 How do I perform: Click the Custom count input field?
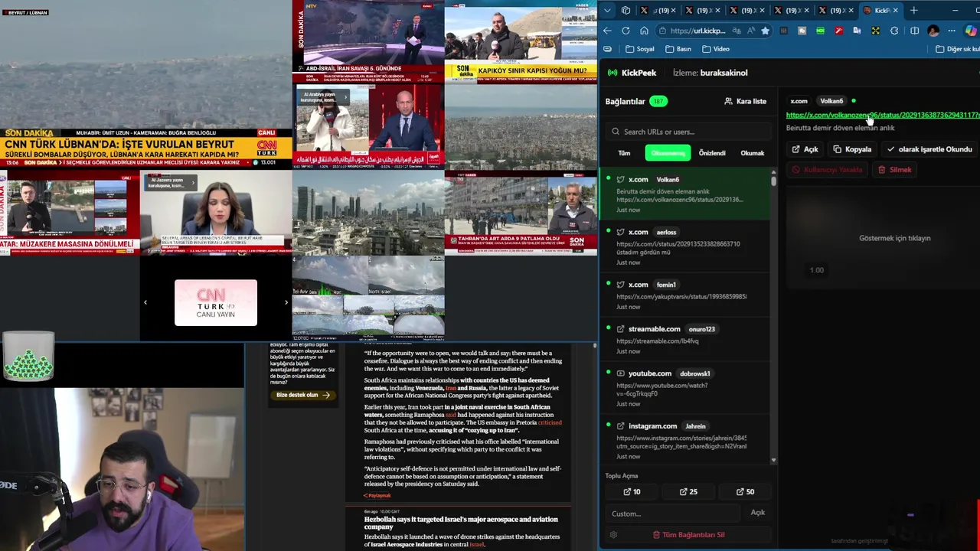[674, 514]
